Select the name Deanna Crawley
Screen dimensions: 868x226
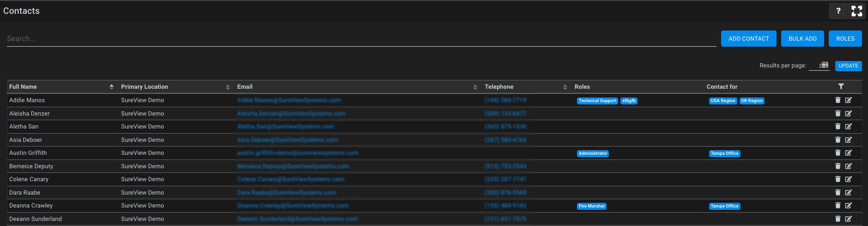coord(31,205)
